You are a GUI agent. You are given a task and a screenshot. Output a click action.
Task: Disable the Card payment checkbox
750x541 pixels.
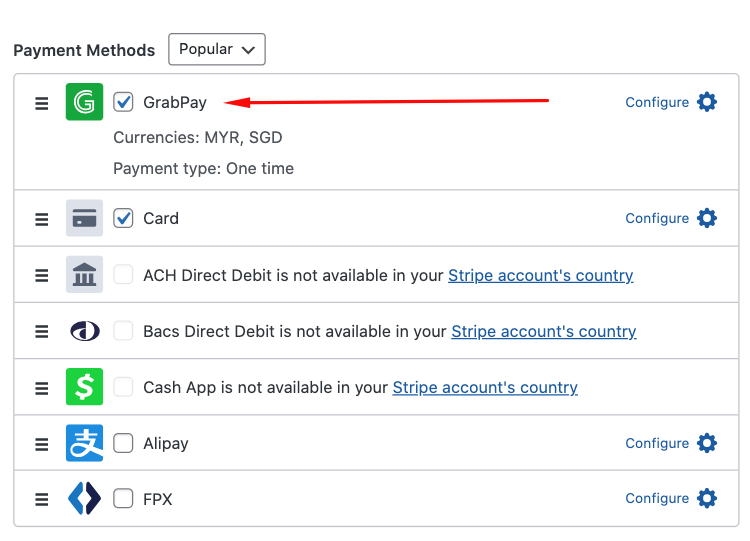[x=123, y=218]
